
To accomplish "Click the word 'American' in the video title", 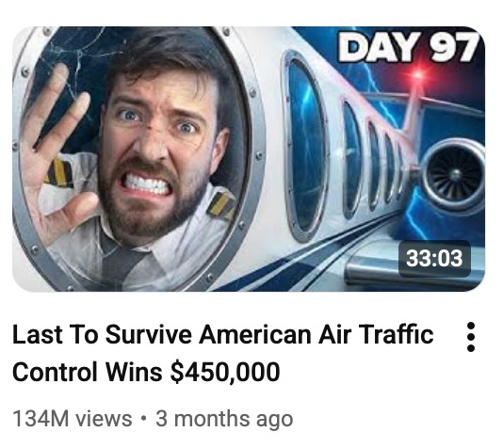I will pyautogui.click(x=255, y=334).
